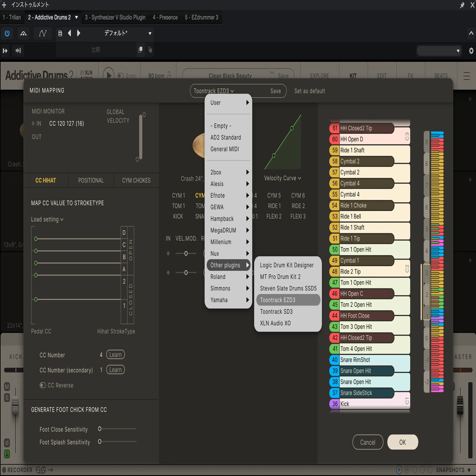Open the empty dropdown beside the gear
Viewport: 476px width, 476px height.
point(439,51)
